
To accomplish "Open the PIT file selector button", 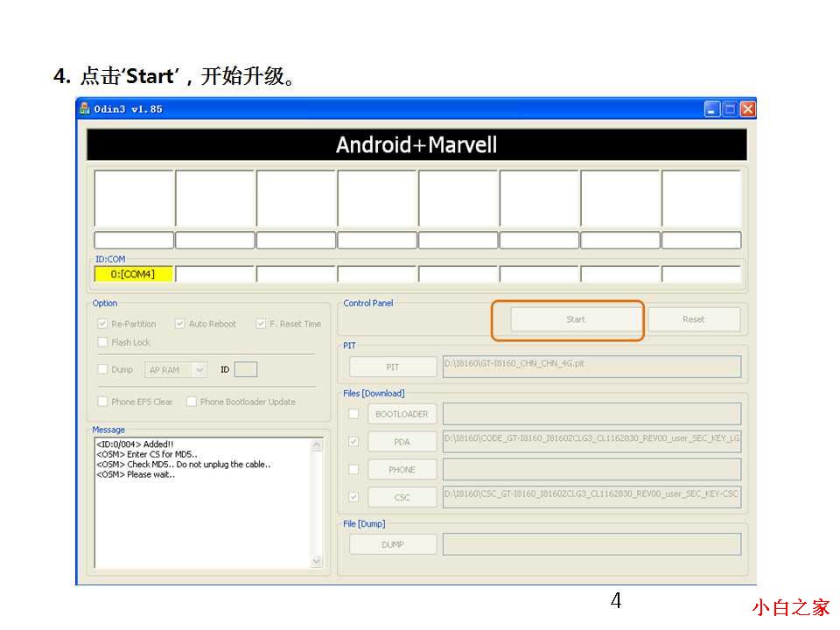I will [x=393, y=367].
